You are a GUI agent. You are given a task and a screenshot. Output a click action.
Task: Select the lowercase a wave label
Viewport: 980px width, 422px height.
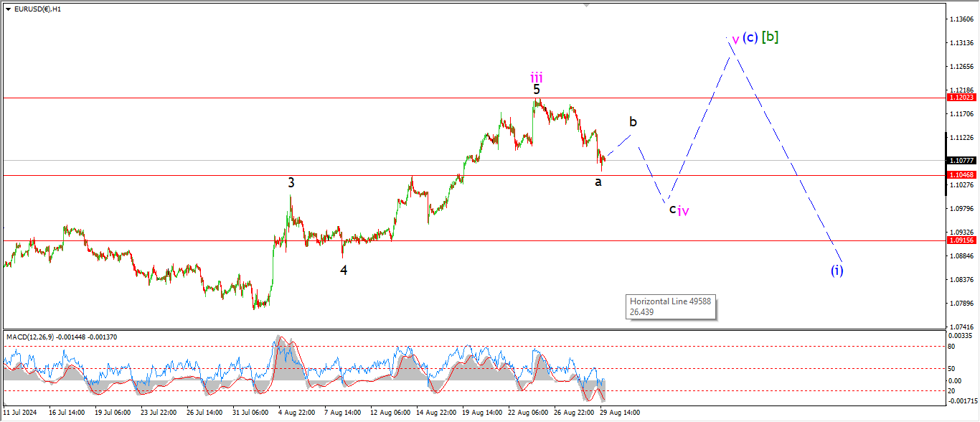598,182
